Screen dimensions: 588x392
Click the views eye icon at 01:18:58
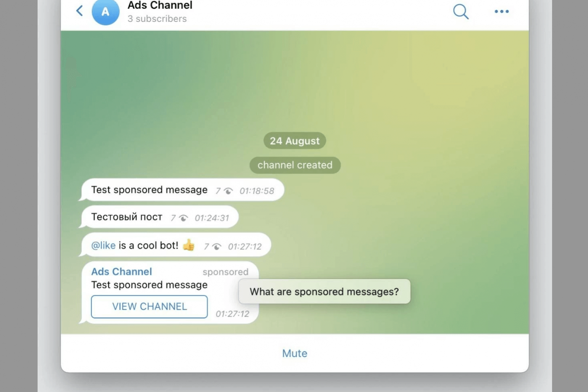pyautogui.click(x=228, y=191)
